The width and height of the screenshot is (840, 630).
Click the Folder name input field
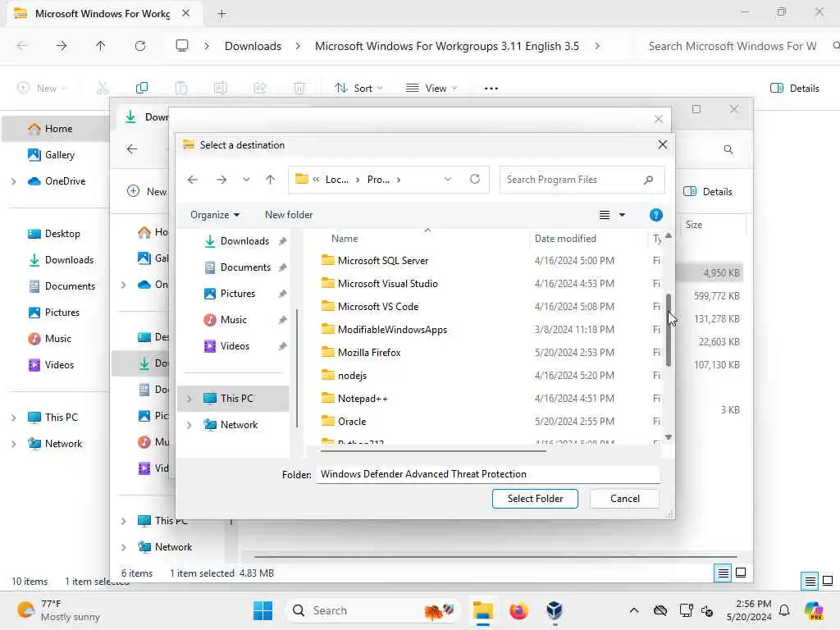coord(487,475)
